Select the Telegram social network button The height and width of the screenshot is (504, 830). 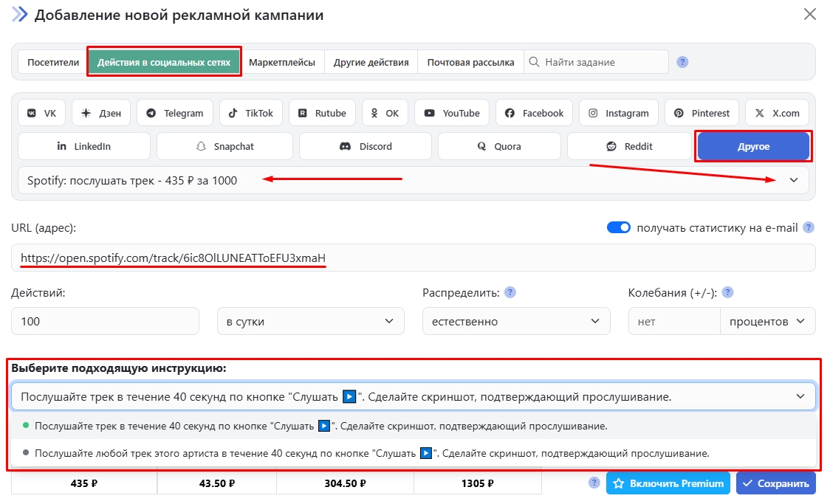(175, 113)
